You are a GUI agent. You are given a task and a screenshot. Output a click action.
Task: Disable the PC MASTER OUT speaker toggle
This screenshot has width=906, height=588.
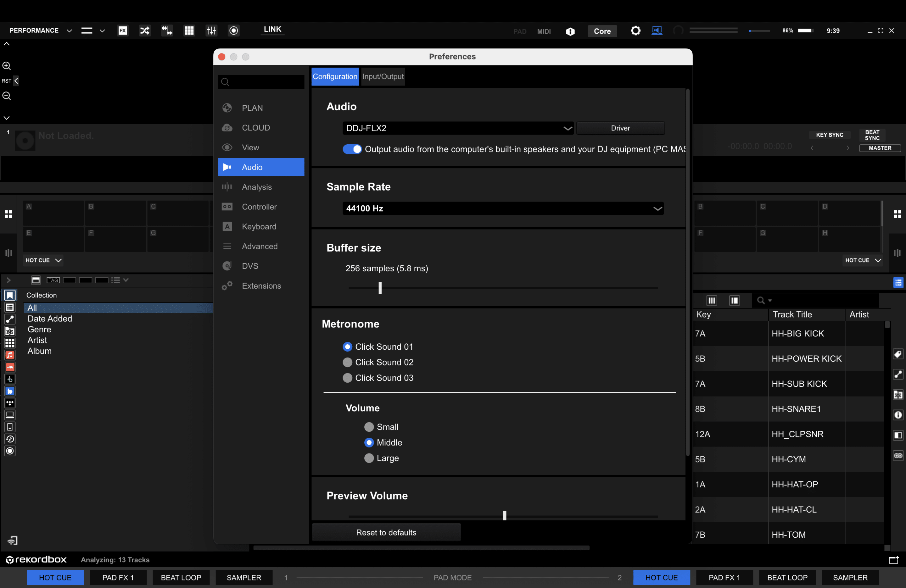351,149
